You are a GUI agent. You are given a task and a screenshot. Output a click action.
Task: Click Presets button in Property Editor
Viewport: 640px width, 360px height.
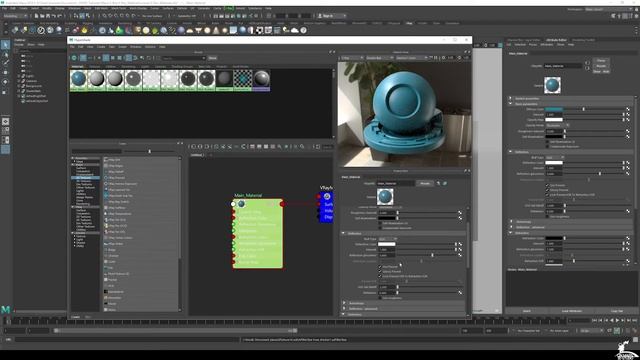(x=425, y=183)
